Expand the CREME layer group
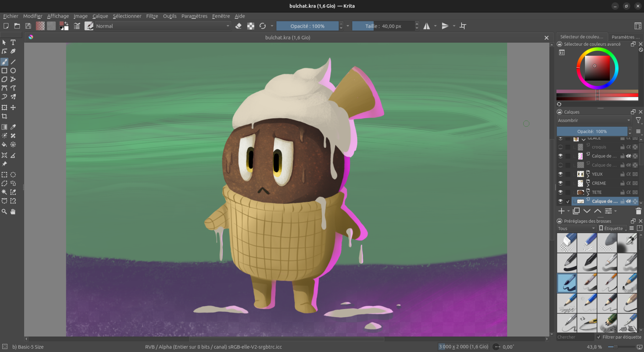Image resolution: width=644 pixels, height=352 pixels. [588, 185]
